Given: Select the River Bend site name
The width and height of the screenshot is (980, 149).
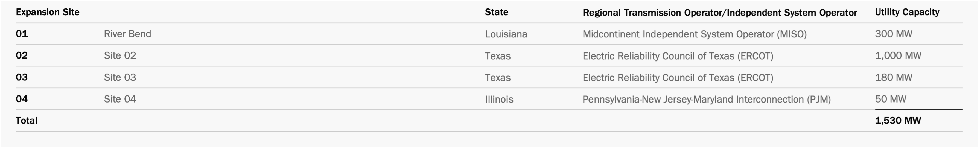Looking at the screenshot, I should point(127,34).
